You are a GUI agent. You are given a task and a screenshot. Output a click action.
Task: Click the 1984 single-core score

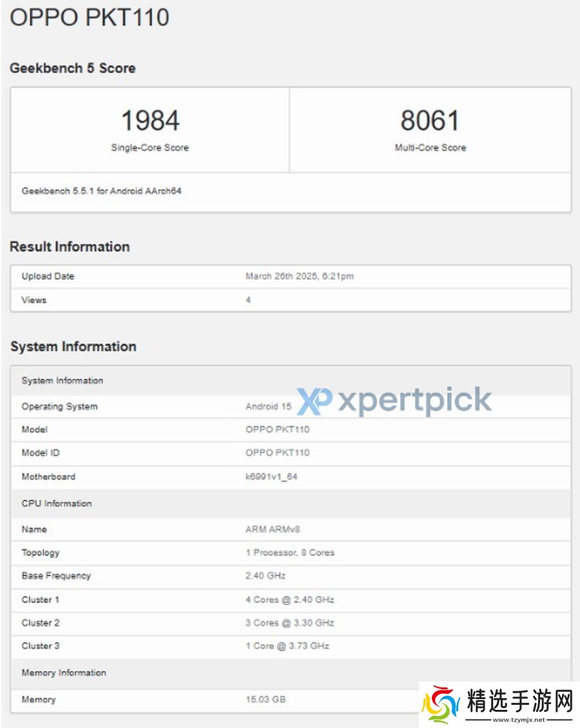[150, 121]
